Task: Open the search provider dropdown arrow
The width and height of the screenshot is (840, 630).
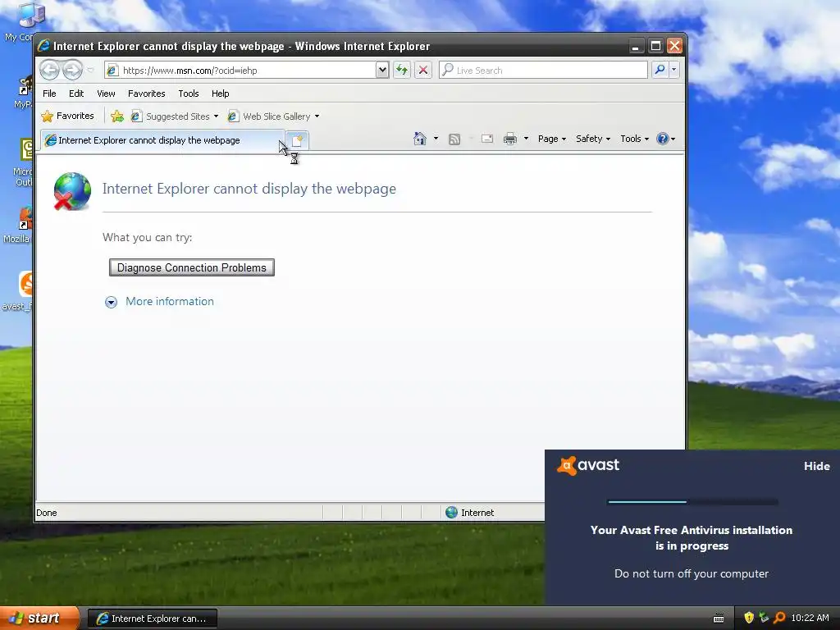Action: [x=674, y=70]
